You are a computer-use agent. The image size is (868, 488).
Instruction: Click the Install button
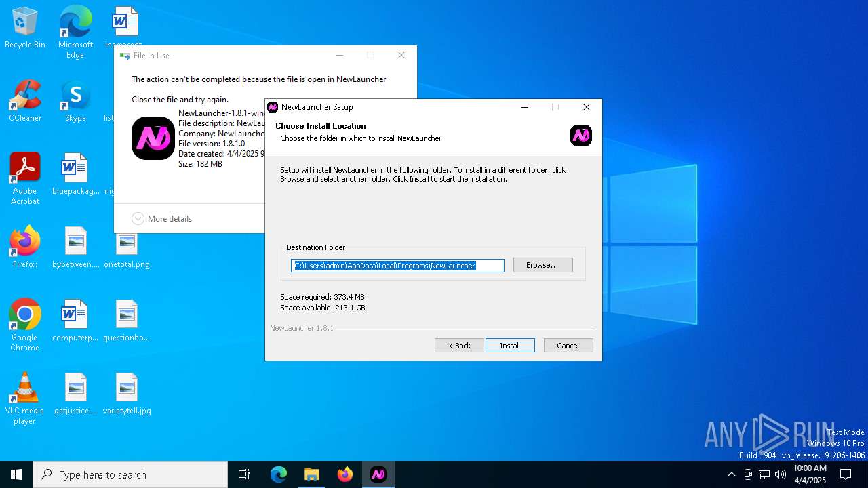tap(510, 346)
